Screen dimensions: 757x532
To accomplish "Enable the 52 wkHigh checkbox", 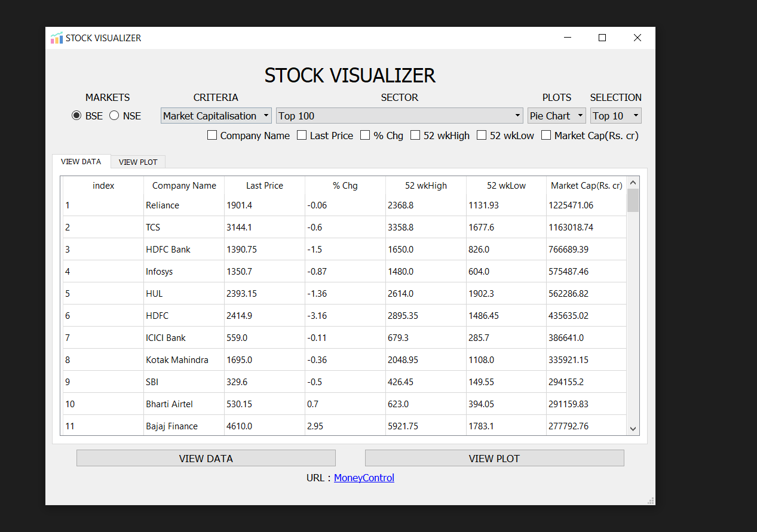I will click(440, 136).
